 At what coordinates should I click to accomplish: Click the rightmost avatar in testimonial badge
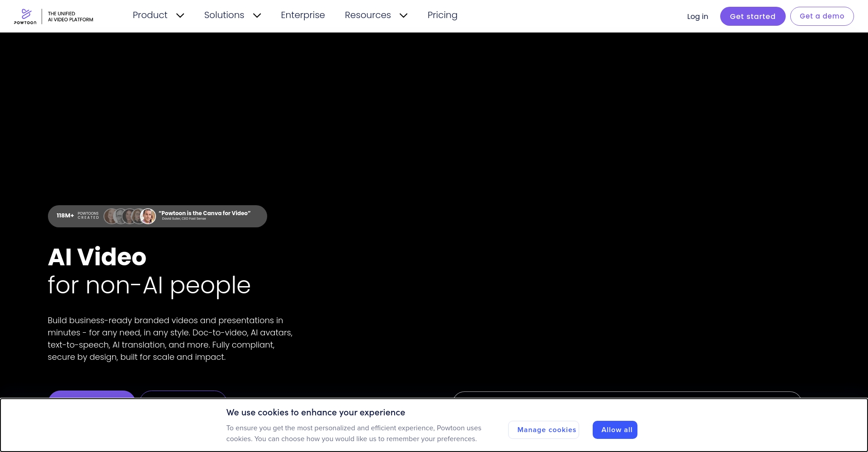click(148, 217)
